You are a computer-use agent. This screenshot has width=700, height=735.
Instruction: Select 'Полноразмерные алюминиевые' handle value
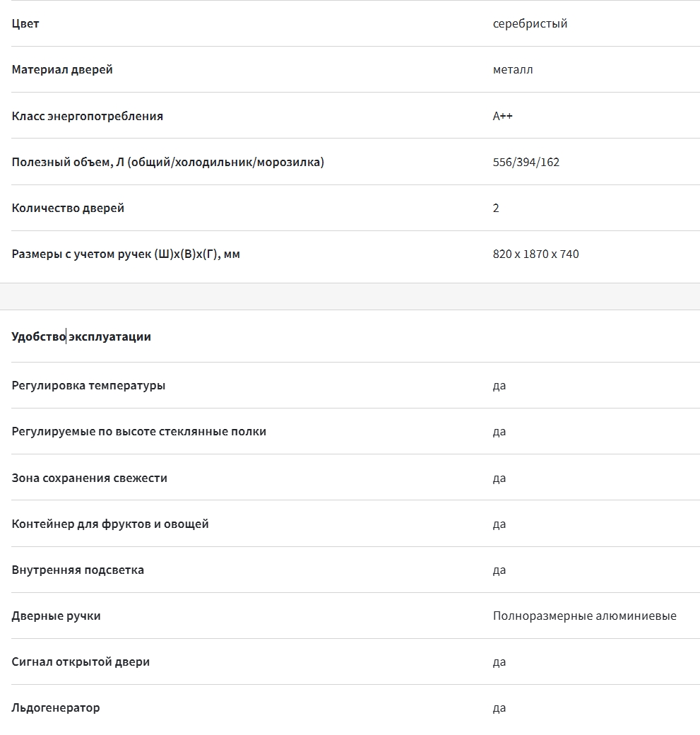[x=585, y=616]
